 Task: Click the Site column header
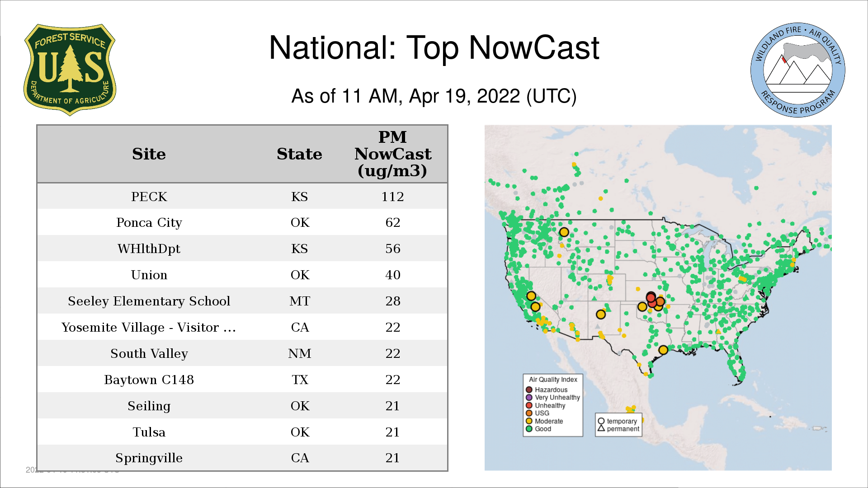pyautogui.click(x=149, y=154)
